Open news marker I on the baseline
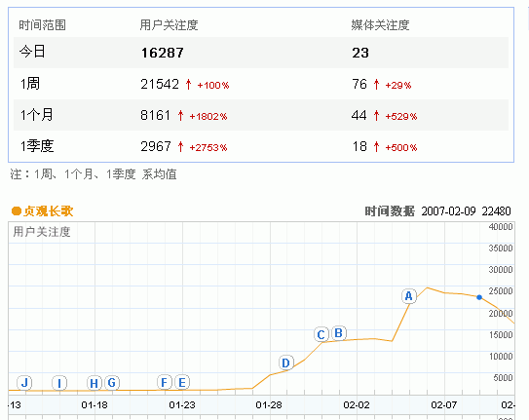 pos(59,383)
